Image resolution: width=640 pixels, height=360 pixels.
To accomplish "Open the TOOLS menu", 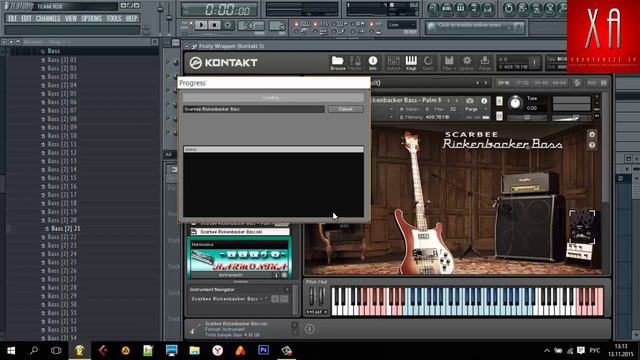I will [x=114, y=18].
